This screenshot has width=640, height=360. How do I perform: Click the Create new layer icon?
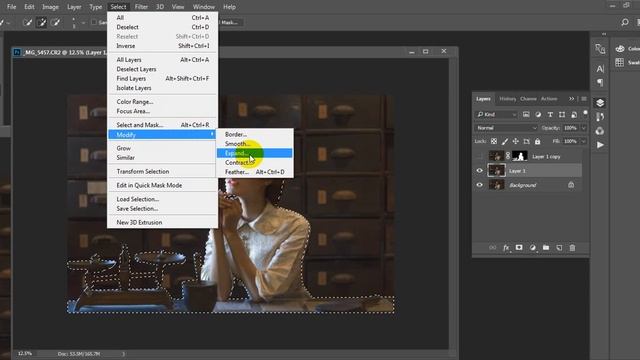tap(559, 248)
